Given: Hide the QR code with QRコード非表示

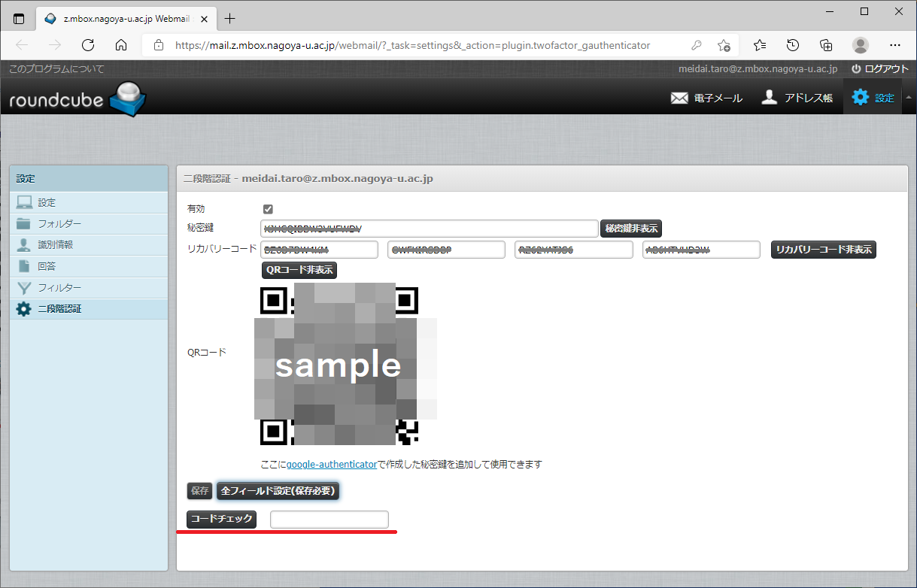Looking at the screenshot, I should 299,270.
